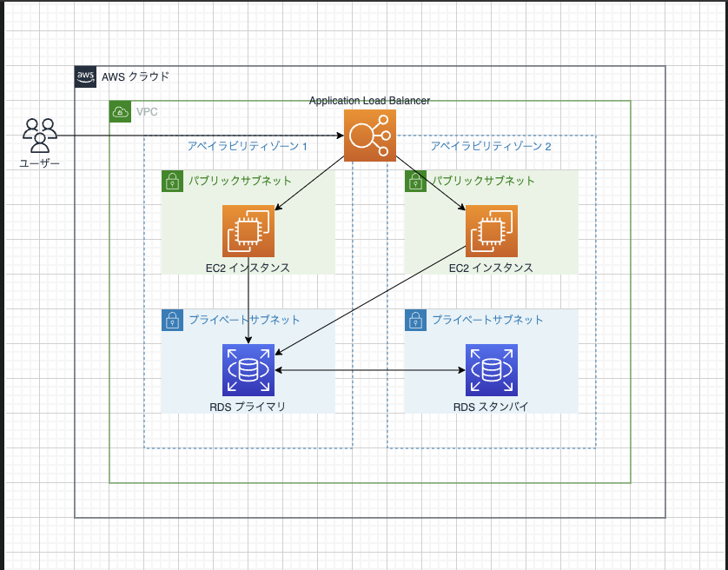Select the アベイラビリティゾーン 2 label

[491, 146]
